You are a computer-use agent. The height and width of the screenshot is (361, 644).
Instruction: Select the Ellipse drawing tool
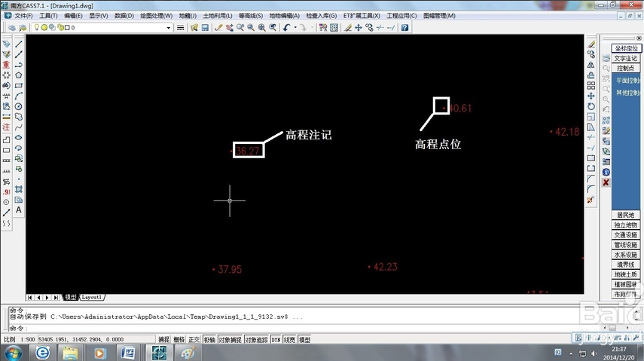click(x=19, y=137)
